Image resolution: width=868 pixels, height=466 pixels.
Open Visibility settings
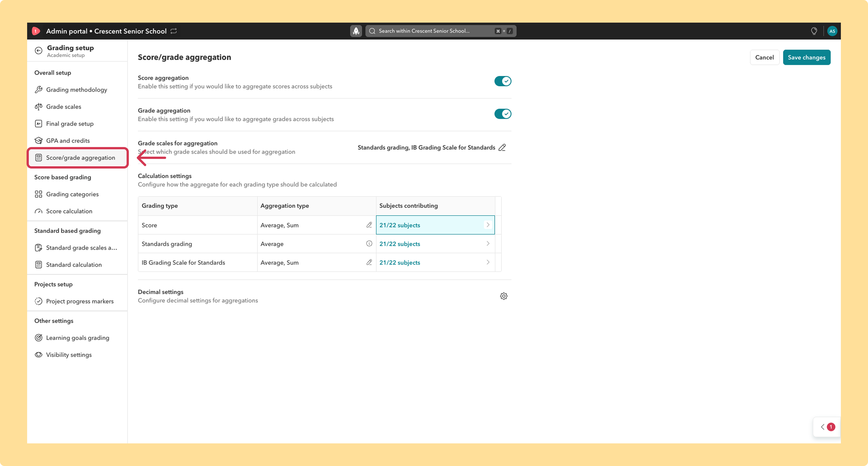point(77,355)
